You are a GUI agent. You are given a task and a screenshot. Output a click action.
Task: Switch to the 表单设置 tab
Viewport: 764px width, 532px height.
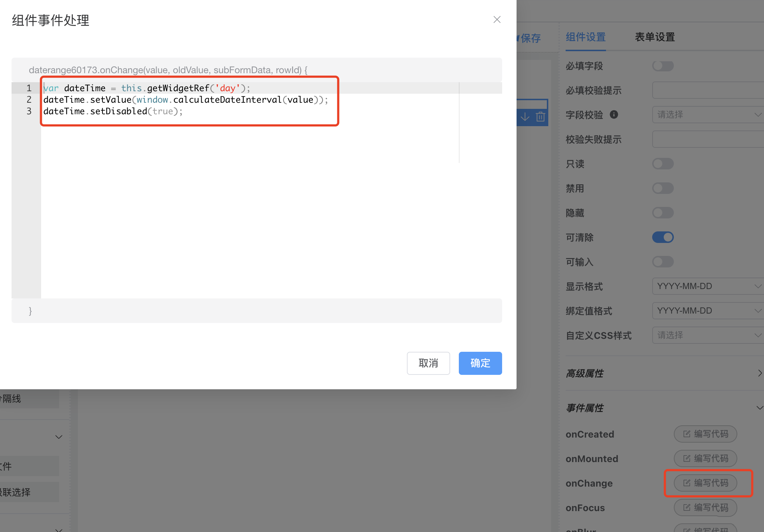[655, 37]
